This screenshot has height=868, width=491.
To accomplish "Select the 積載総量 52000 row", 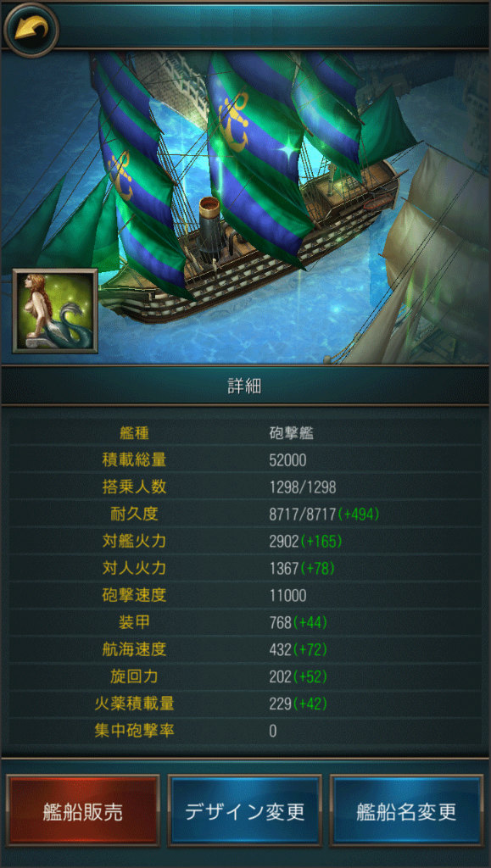I will [245, 460].
